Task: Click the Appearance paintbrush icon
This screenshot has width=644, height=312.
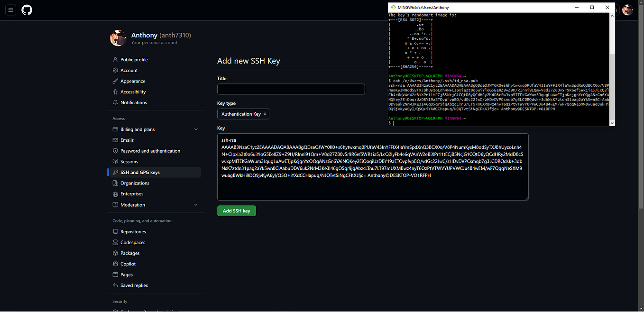Action: pyautogui.click(x=114, y=81)
